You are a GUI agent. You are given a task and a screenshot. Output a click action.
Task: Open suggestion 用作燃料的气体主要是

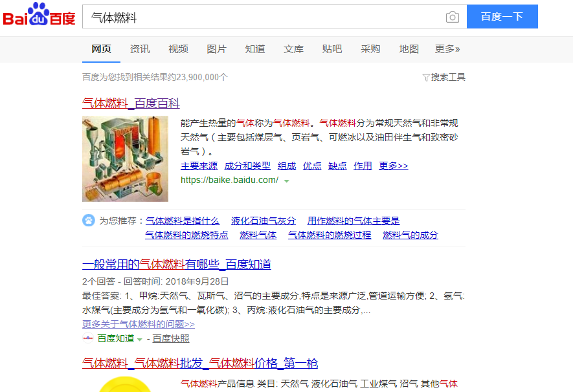coord(354,221)
